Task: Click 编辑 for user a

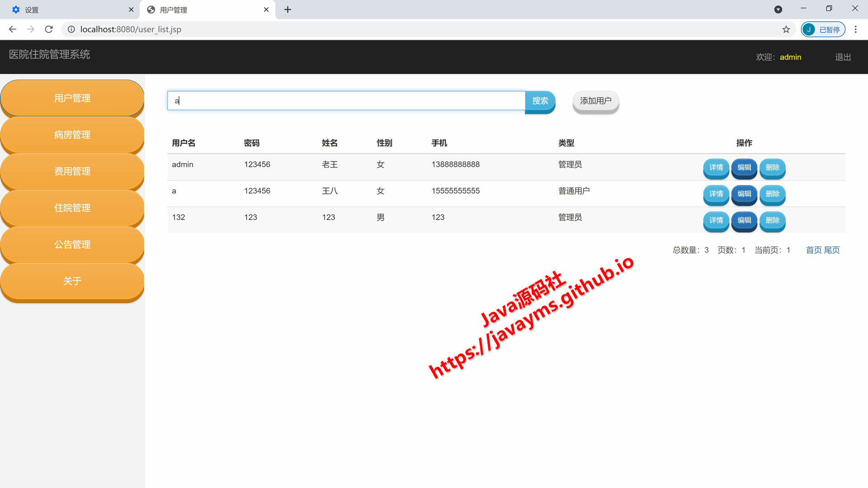Action: [744, 194]
